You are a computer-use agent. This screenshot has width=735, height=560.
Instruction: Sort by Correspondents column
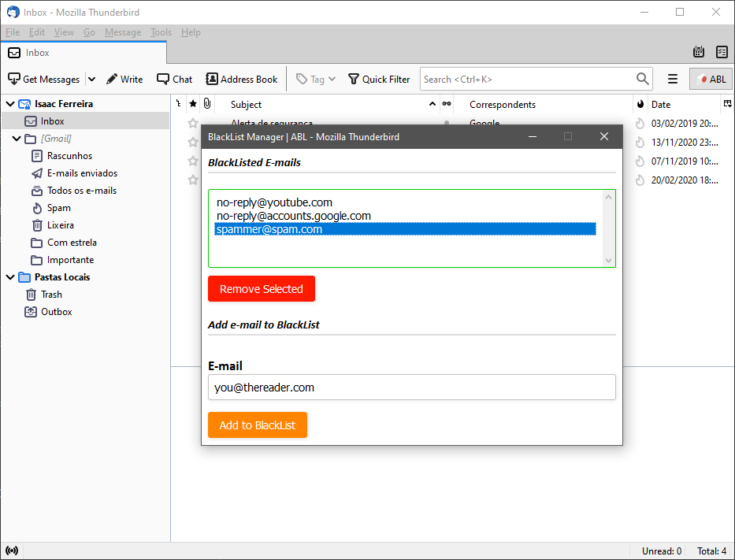(x=544, y=104)
